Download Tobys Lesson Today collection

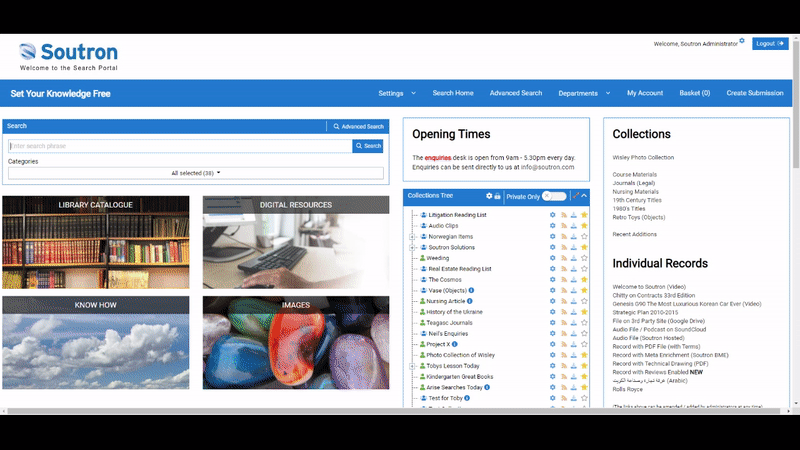point(574,366)
